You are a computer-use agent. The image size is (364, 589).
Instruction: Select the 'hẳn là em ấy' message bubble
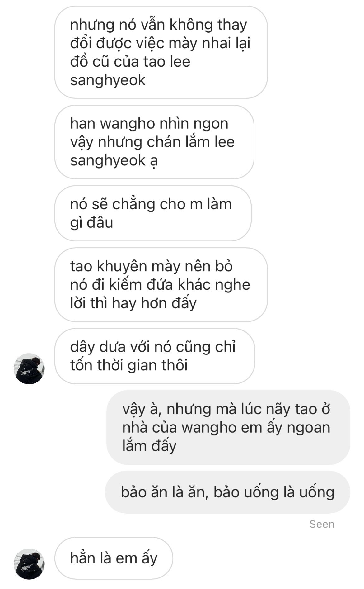point(114,558)
